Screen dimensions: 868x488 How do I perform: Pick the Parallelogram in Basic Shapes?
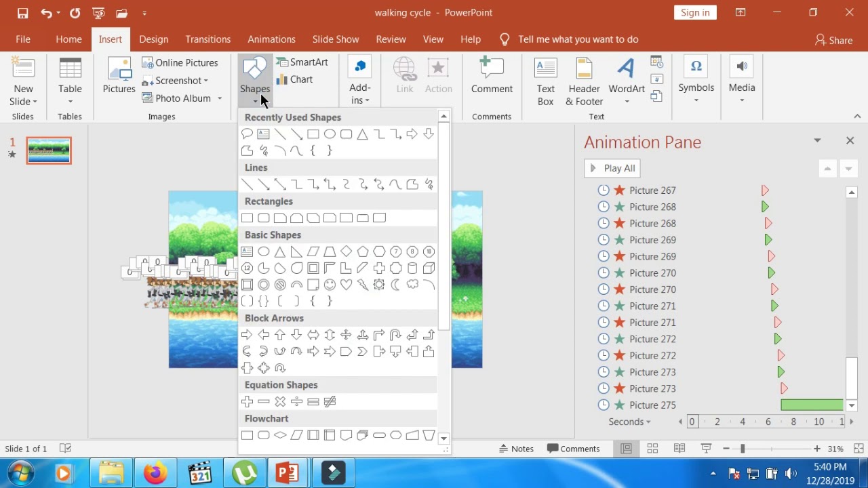click(313, 251)
